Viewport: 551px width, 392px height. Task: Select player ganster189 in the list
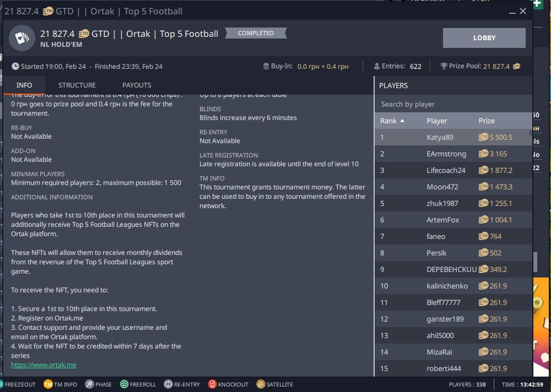pos(453,319)
